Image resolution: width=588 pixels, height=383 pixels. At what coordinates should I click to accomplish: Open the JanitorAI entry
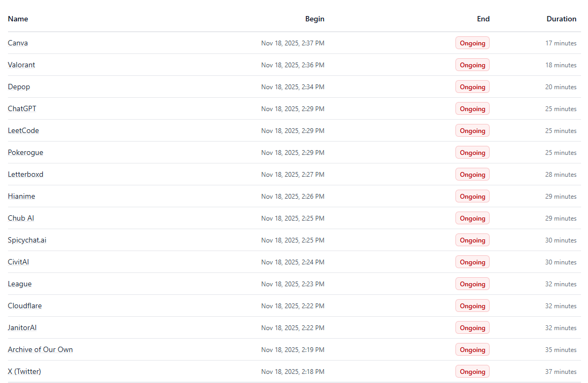point(22,327)
